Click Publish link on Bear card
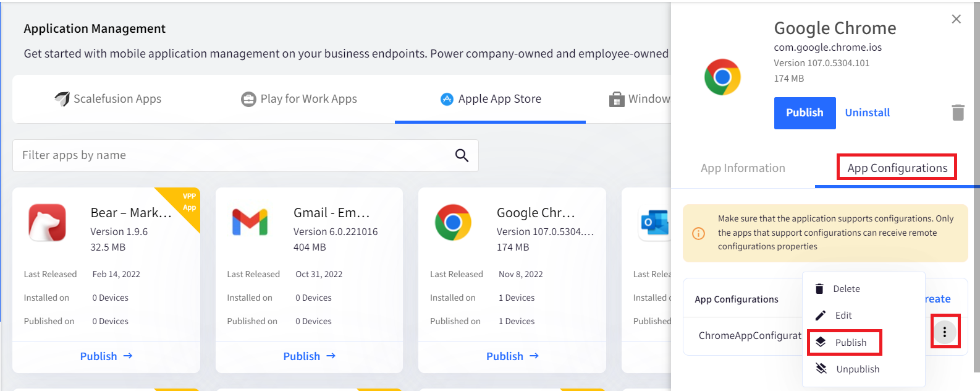The height and width of the screenshot is (391, 980). [106, 356]
